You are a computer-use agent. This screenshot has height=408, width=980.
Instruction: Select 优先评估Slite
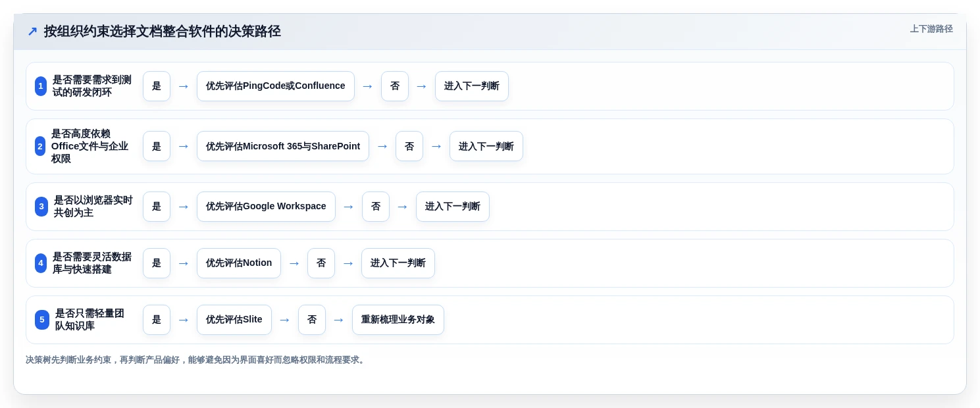pos(234,320)
